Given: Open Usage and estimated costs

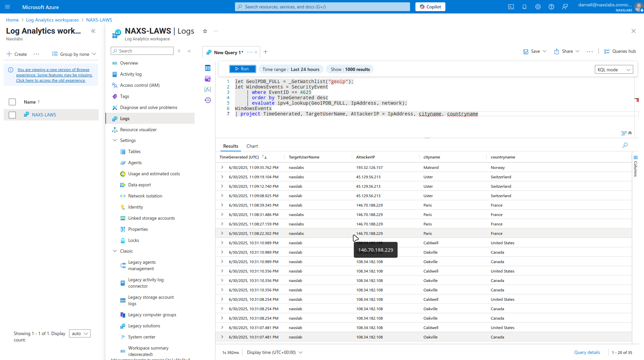Looking at the screenshot, I should [154, 174].
